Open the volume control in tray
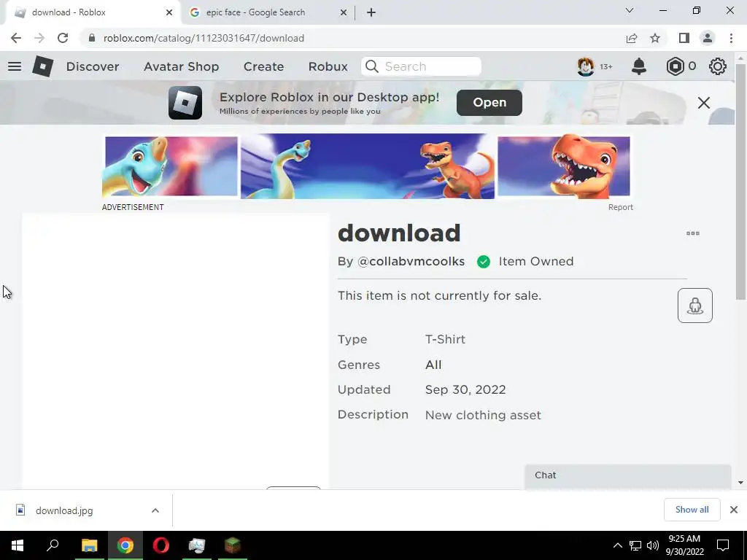 click(653, 545)
